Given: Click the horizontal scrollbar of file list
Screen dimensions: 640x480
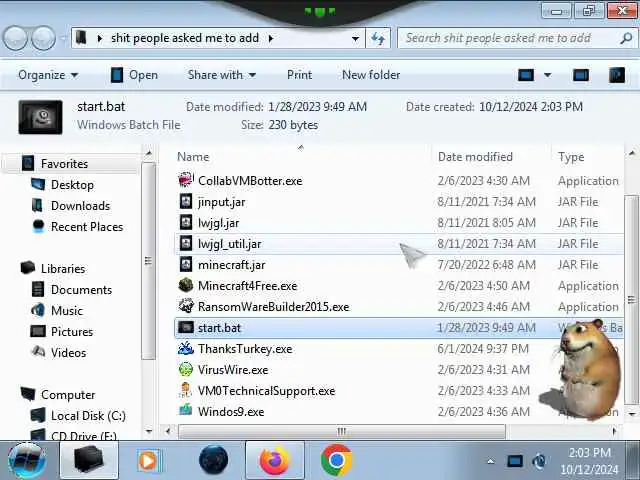Looking at the screenshot, I should pos(342,431).
